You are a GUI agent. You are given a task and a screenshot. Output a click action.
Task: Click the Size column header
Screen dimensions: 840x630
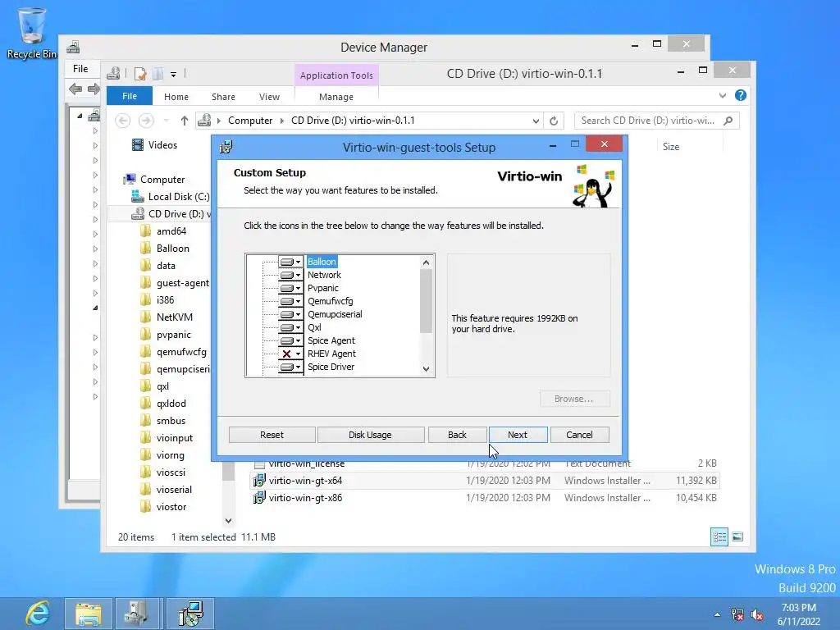tap(671, 147)
